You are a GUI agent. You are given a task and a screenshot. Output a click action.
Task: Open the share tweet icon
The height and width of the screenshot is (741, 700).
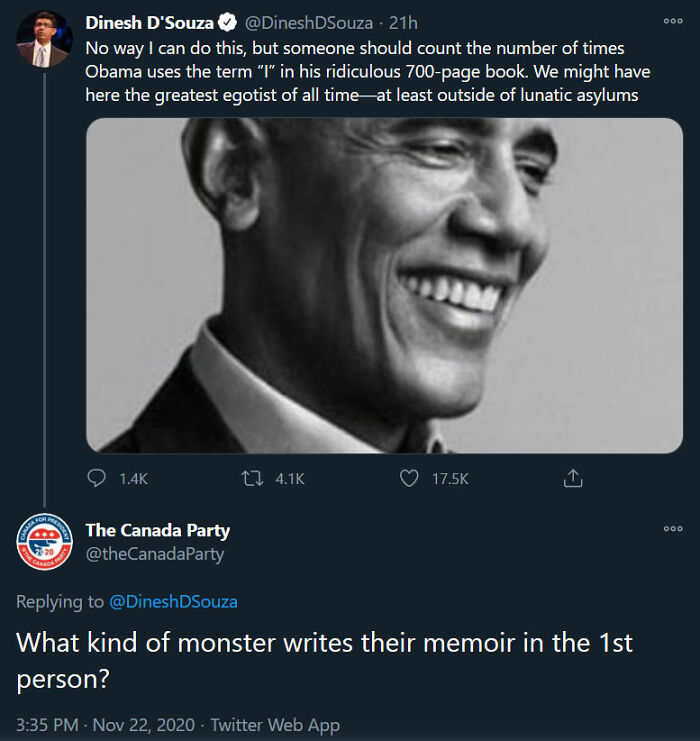pos(573,479)
